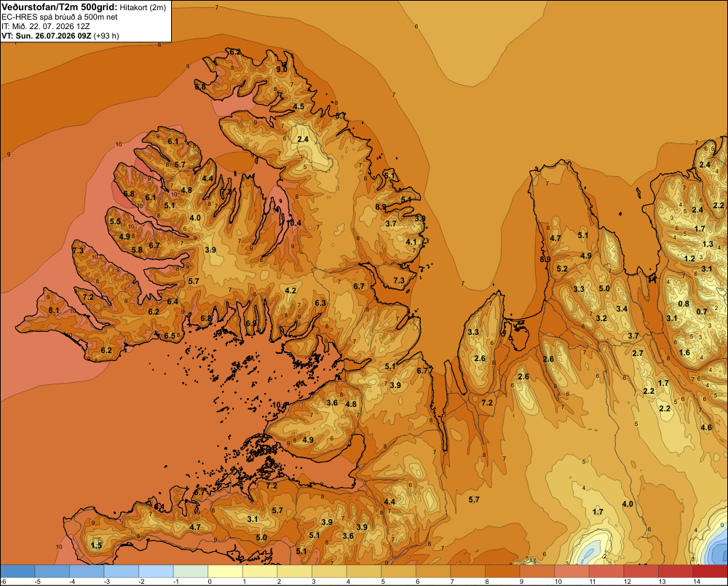The width and height of the screenshot is (728, 586).
Task: Click the legend scale label '11'
Action: [593, 582]
